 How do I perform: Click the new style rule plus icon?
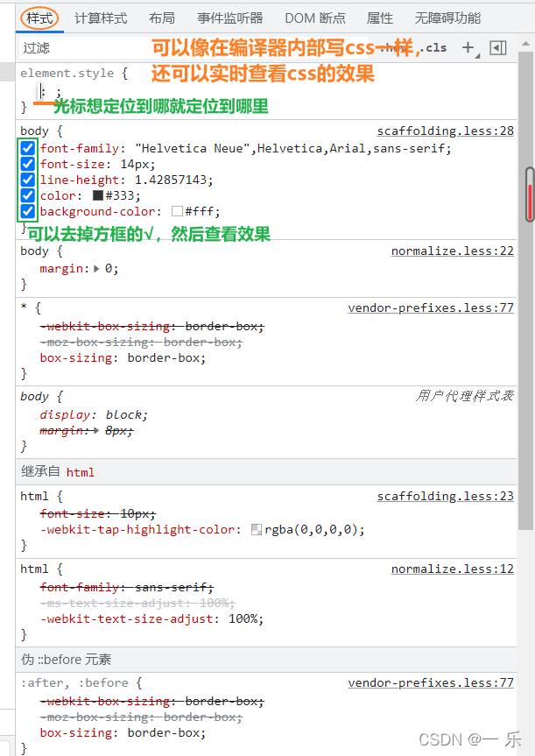point(468,47)
